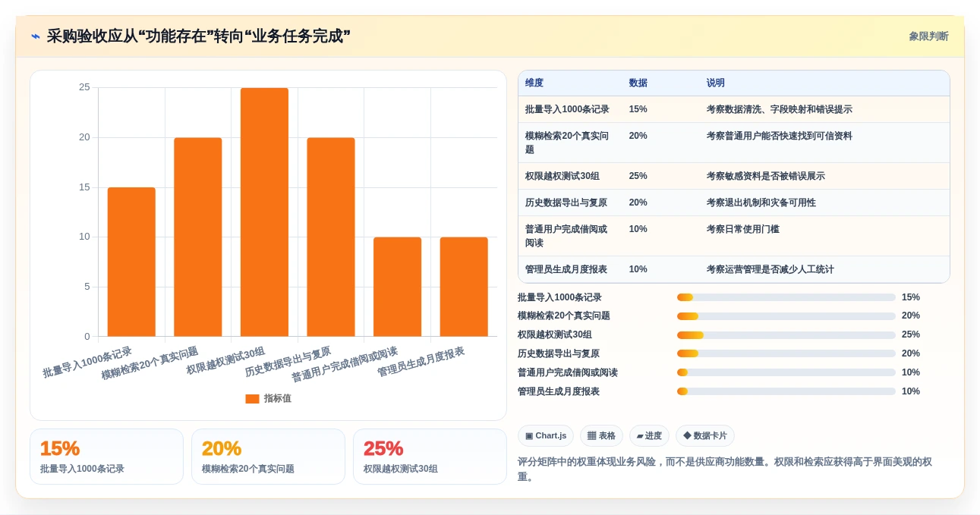Click progress bar for 管理员生成月度报表
Image resolution: width=980 pixels, height=515 pixels.
[786, 391]
